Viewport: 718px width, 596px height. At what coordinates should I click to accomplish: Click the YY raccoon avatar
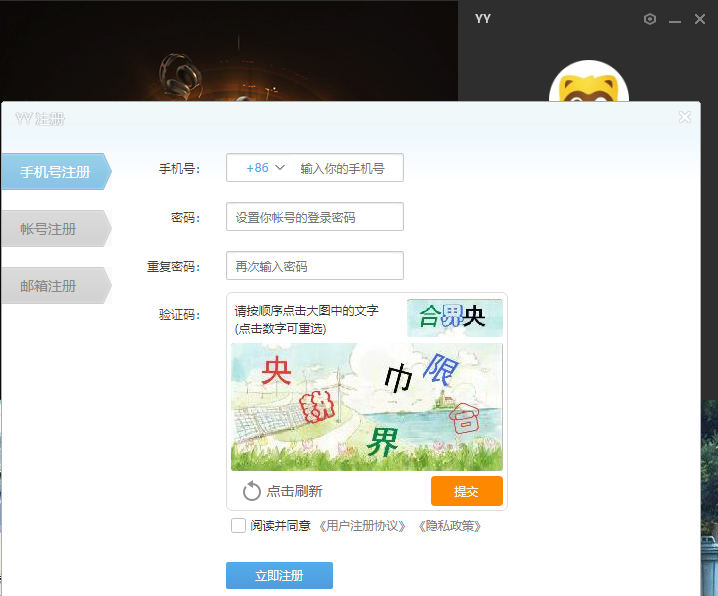[x=588, y=88]
